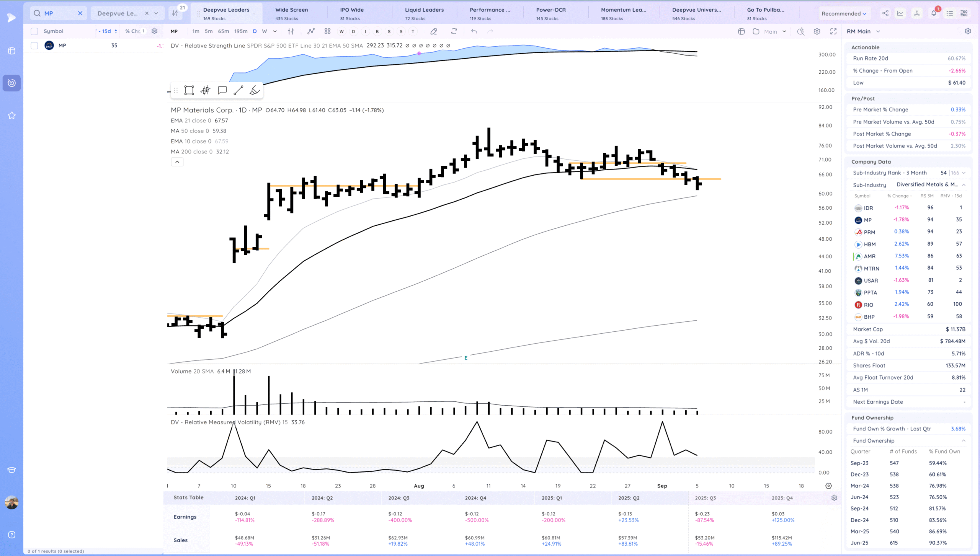
Task: Select the 195m timeframe
Action: pos(241,31)
